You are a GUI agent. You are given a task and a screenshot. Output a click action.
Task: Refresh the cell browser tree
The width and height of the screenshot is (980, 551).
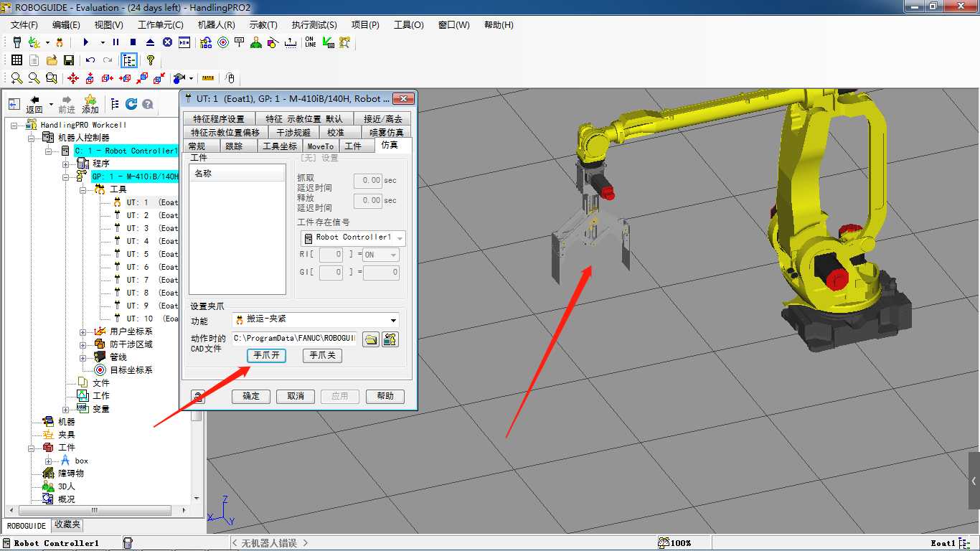pyautogui.click(x=131, y=104)
